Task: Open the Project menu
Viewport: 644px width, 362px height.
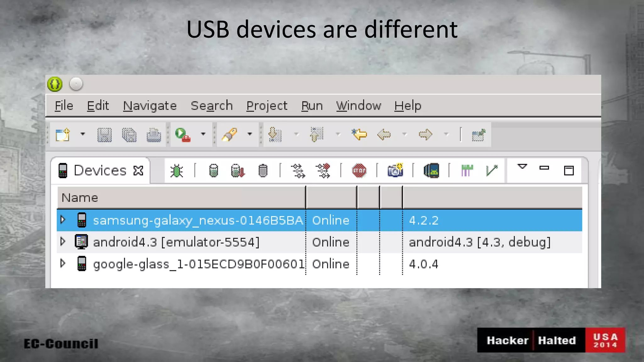Action: pyautogui.click(x=267, y=106)
